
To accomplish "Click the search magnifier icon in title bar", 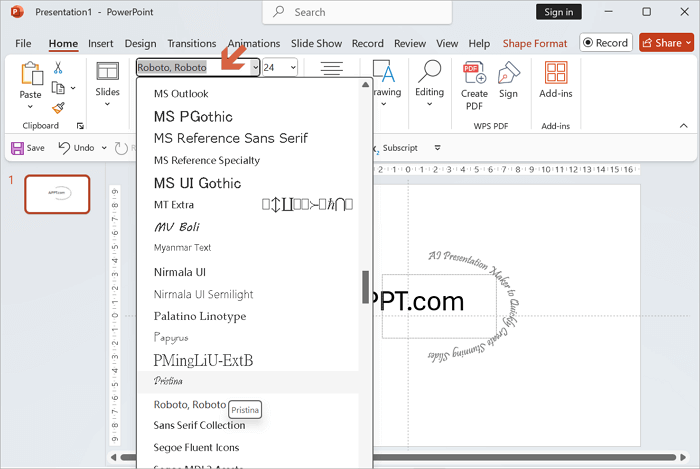I will pos(279,12).
